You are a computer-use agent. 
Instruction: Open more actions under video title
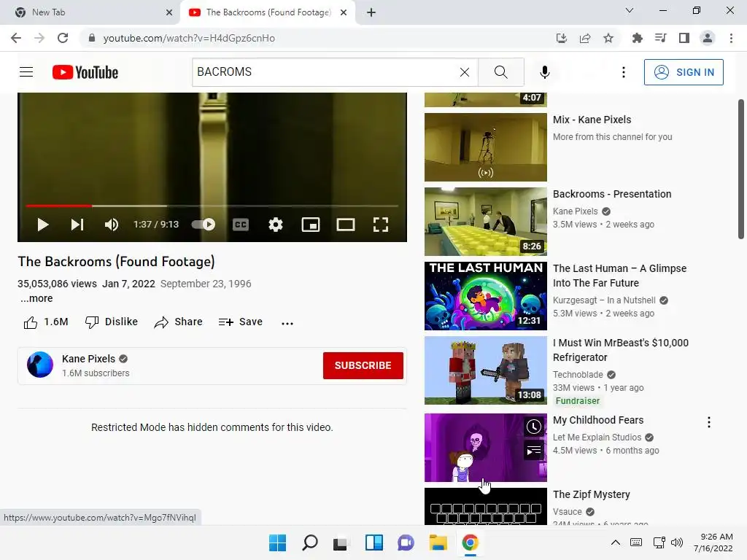287,323
